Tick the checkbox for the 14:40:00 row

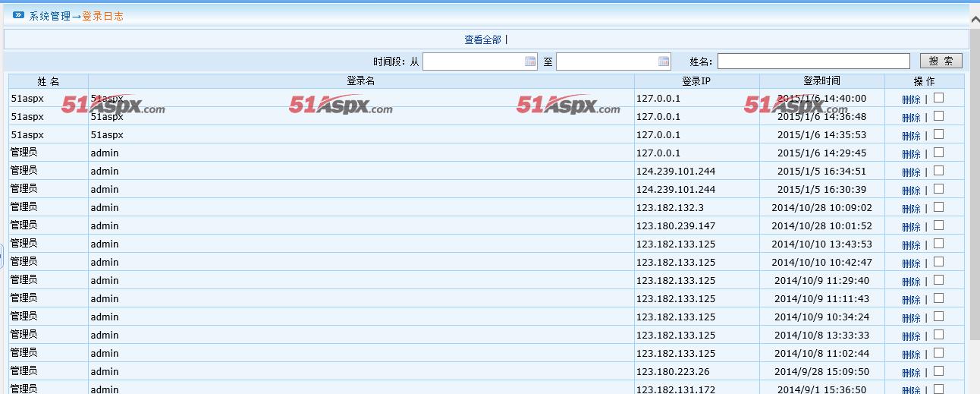point(938,98)
